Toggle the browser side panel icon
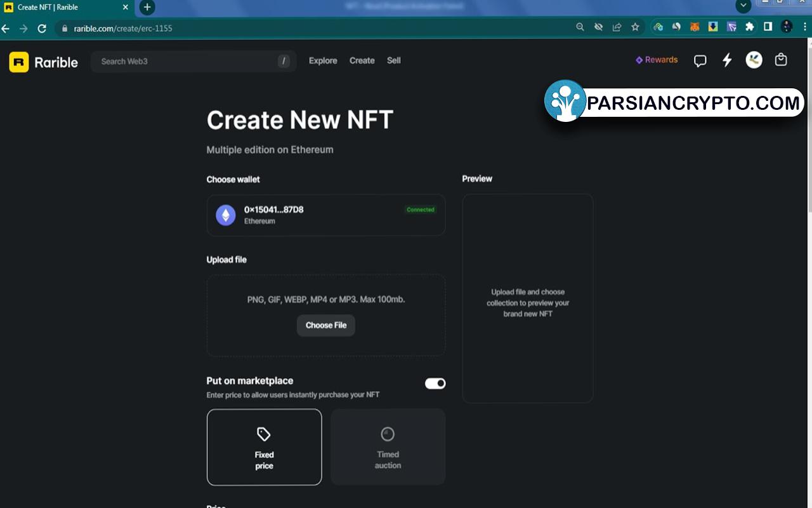812x508 pixels. click(768, 27)
